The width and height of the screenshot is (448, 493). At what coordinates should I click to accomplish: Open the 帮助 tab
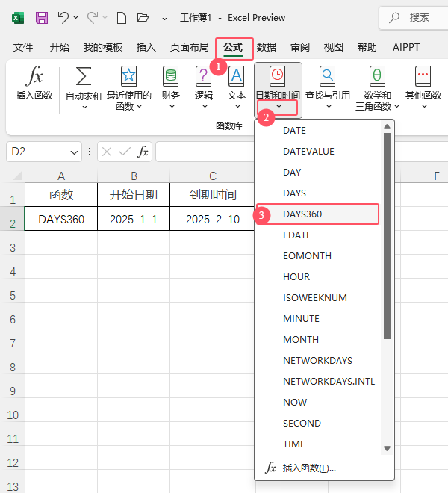[x=367, y=47]
